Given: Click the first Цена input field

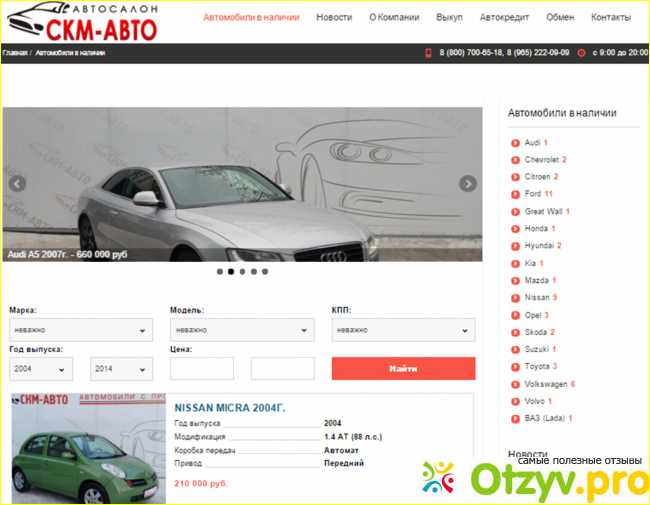Looking at the screenshot, I should tap(202, 369).
